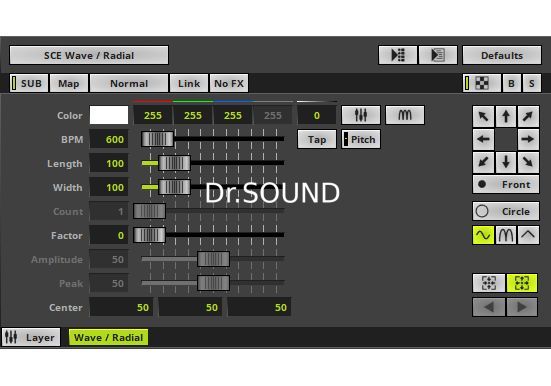
Task: Click the Length slider handle
Action: click(174, 163)
